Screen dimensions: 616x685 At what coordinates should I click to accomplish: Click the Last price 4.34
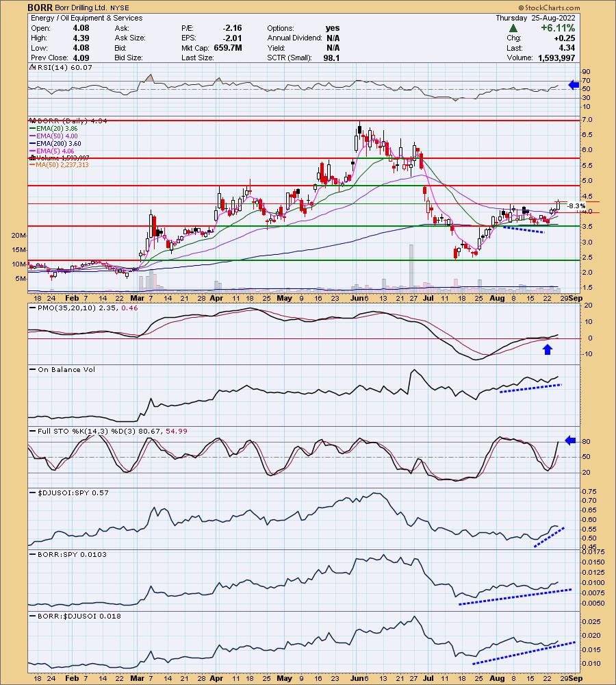pyautogui.click(x=567, y=48)
